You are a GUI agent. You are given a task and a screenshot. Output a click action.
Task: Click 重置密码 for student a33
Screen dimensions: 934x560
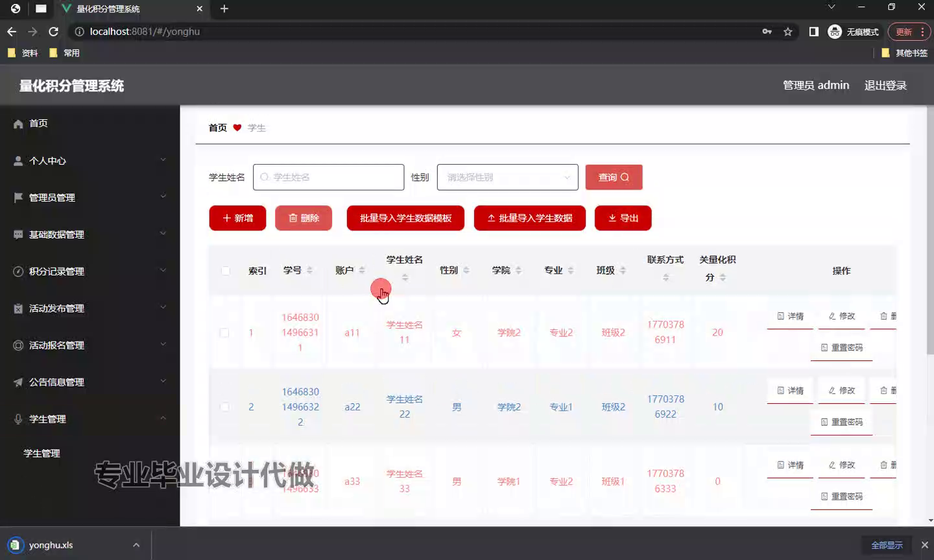[841, 496]
